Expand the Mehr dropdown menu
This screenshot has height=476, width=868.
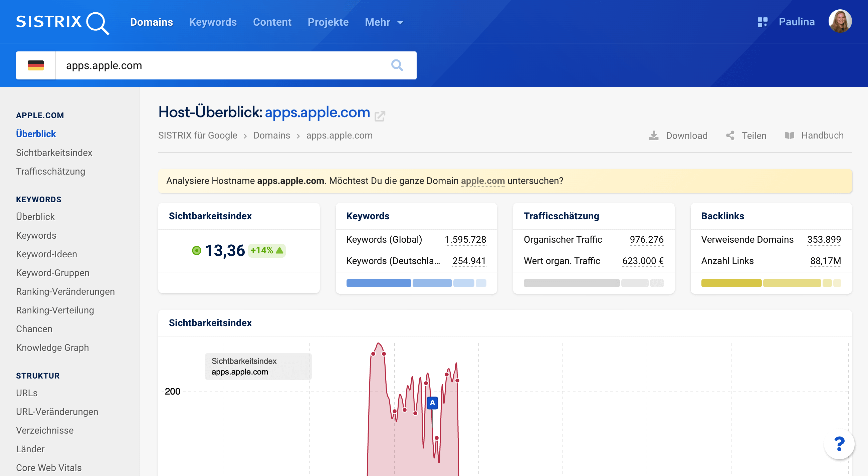(x=384, y=22)
